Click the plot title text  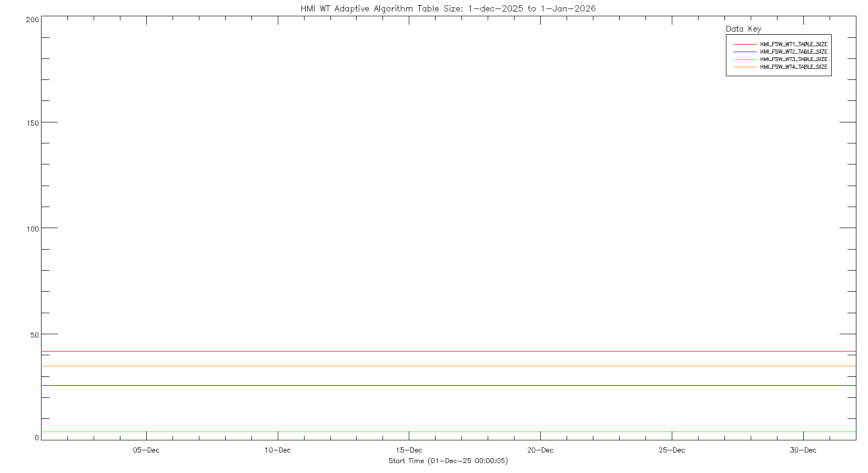click(x=448, y=8)
